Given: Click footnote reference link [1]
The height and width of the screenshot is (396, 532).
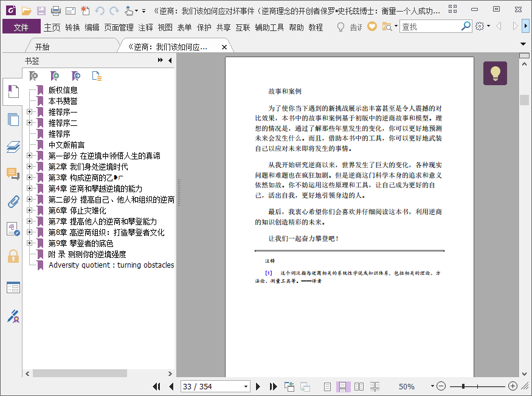Looking at the screenshot, I should (269, 273).
